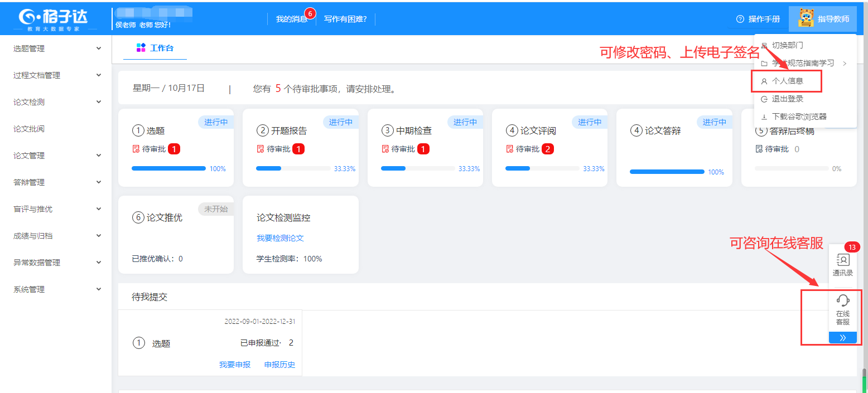Click the tiger avatar for 指导教师
The image size is (868, 393).
tap(806, 18)
